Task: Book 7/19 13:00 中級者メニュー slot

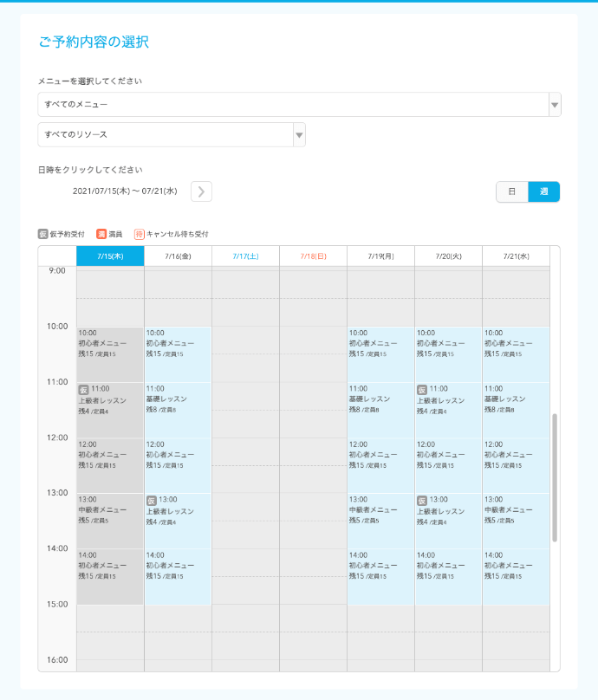Action: (381, 521)
